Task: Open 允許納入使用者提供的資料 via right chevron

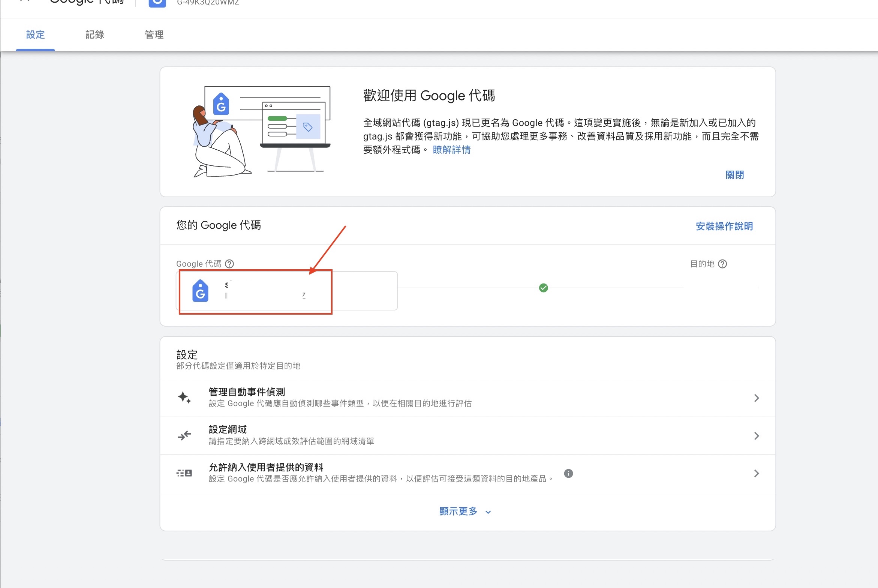Action: 756,474
